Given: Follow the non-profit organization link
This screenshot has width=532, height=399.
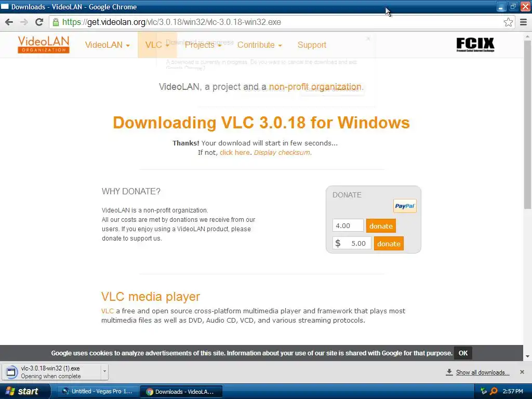Looking at the screenshot, I should point(315,87).
